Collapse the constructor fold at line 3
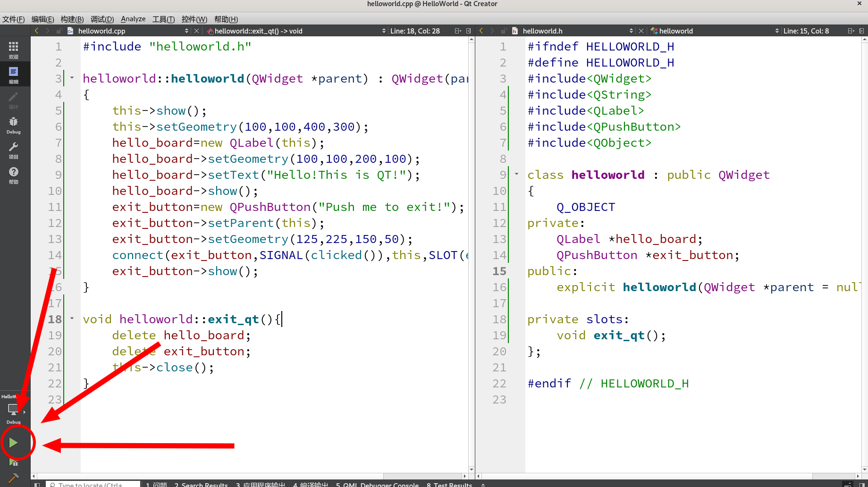Image resolution: width=868 pixels, height=487 pixels. click(72, 78)
